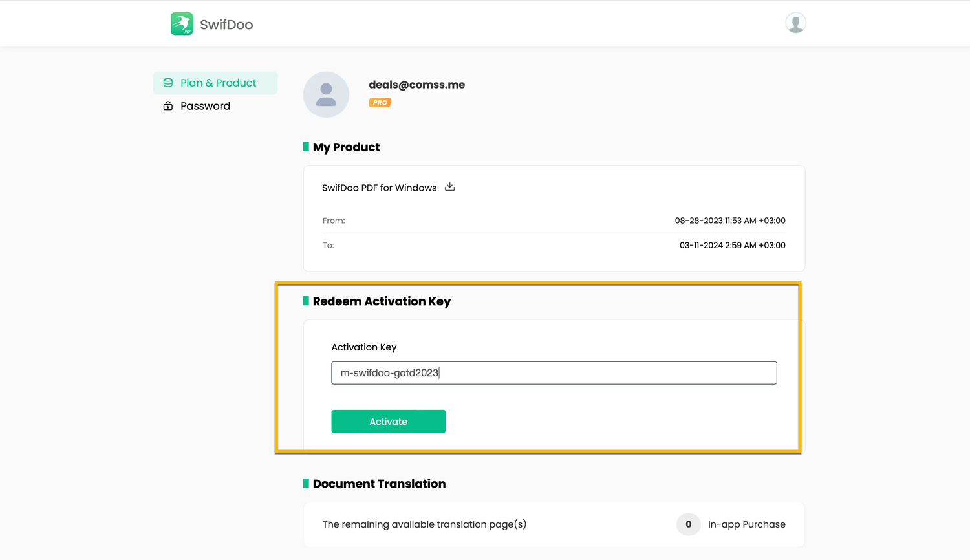The image size is (970, 560).
Task: Click the deals@comss.me account email
Action: coord(416,85)
